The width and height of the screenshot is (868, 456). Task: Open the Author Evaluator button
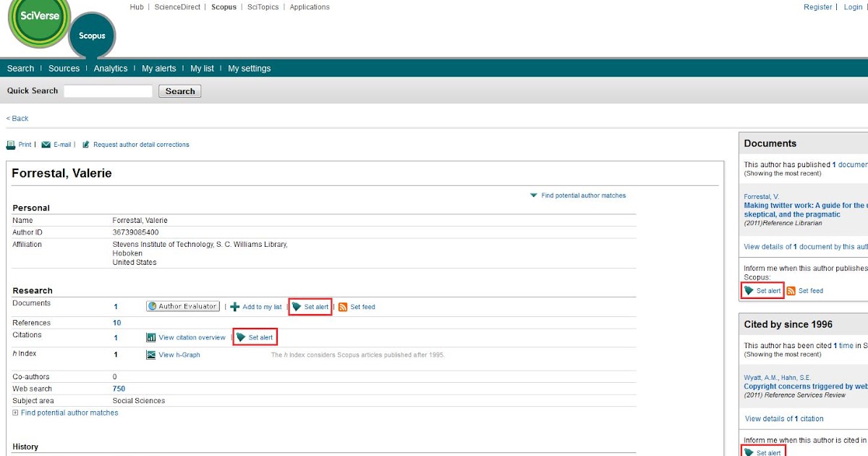tap(182, 306)
